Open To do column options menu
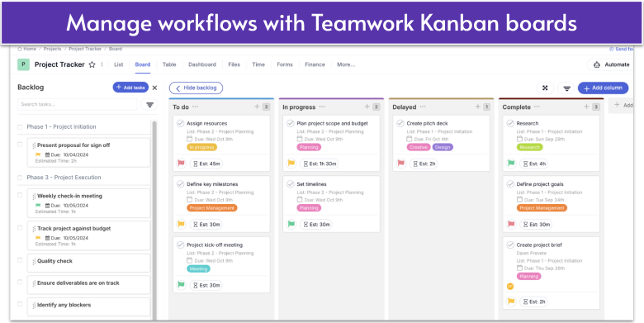 pyautogui.click(x=195, y=107)
